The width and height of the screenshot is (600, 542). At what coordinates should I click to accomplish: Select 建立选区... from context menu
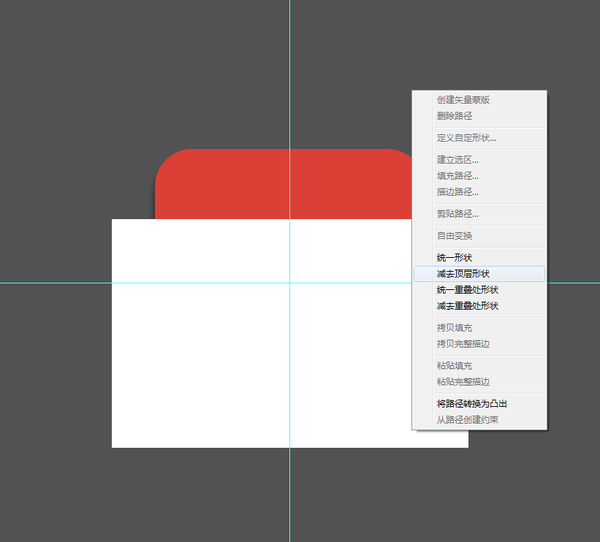pyautogui.click(x=458, y=160)
